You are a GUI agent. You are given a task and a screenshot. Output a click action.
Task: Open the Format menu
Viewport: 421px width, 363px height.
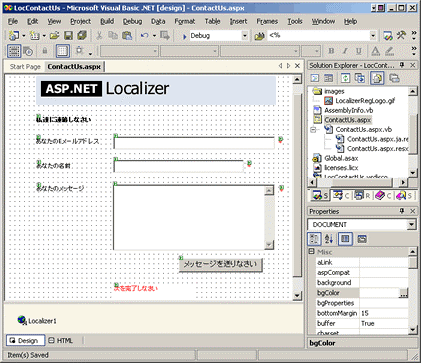[x=185, y=21]
